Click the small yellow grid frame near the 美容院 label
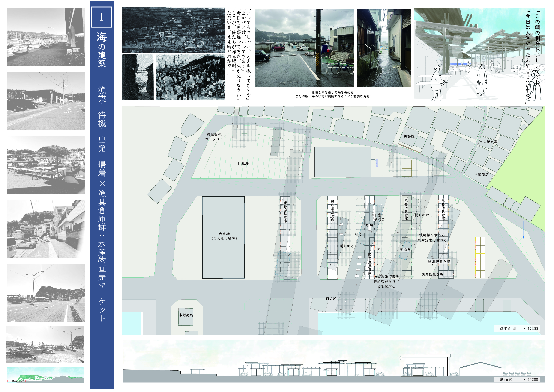This screenshot has width=554, height=392. click(x=407, y=168)
